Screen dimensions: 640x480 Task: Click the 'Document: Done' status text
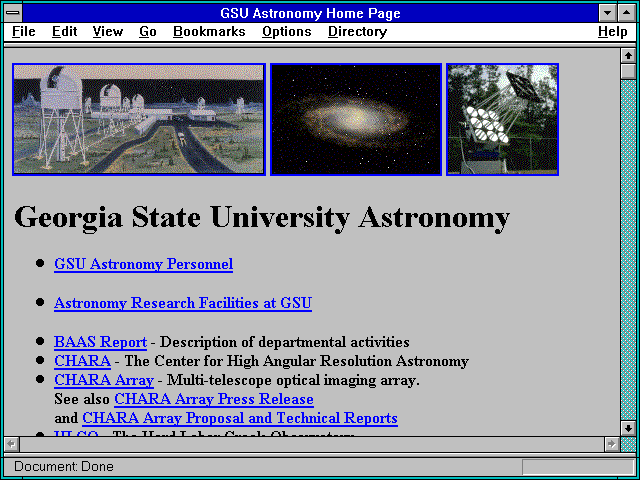click(x=64, y=466)
